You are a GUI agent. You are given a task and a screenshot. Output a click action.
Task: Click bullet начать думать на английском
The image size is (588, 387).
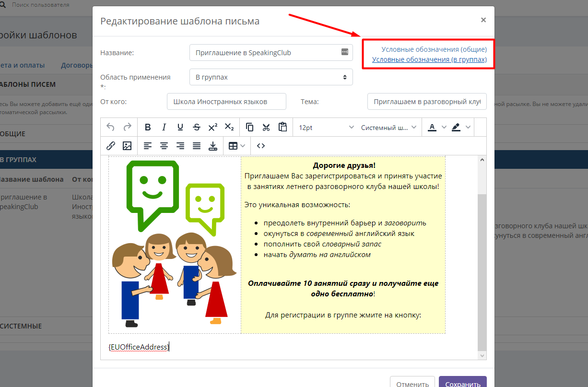click(317, 255)
